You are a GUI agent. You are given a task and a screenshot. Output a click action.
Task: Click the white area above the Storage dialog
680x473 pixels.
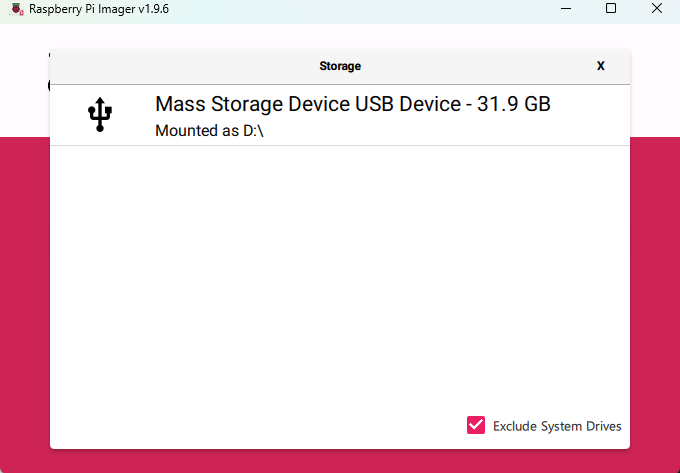pos(340,36)
